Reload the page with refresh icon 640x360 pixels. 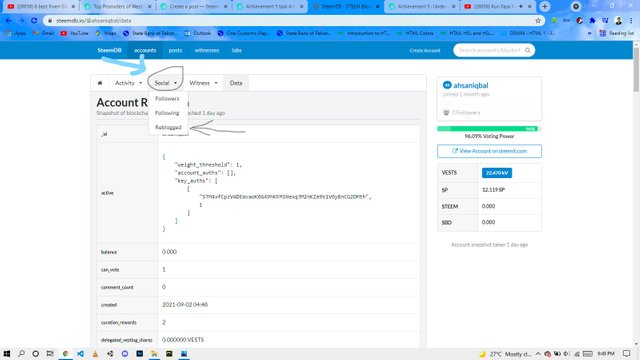[x=34, y=20]
